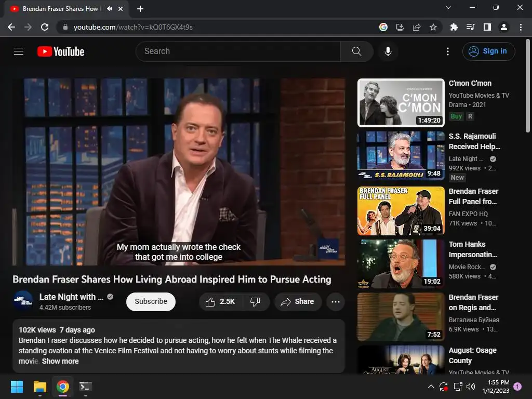The width and height of the screenshot is (532, 399).
Task: Open the Chrome profile avatar icon
Action: [x=504, y=27]
